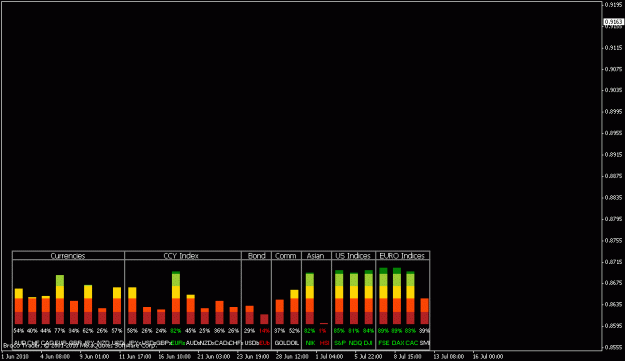Click the 77% value in Currencies
The height and width of the screenshot is (361, 625).
pos(60,331)
